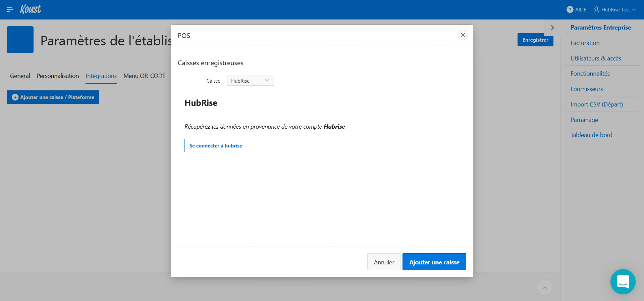Click Ajouter une caisse / Plateforme
The image size is (644, 301).
point(53,97)
